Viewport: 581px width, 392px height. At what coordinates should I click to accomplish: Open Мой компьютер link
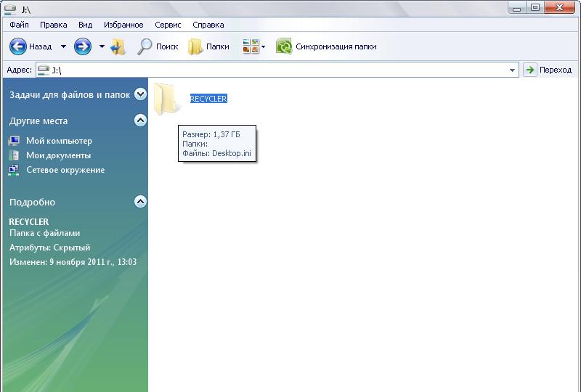point(60,141)
